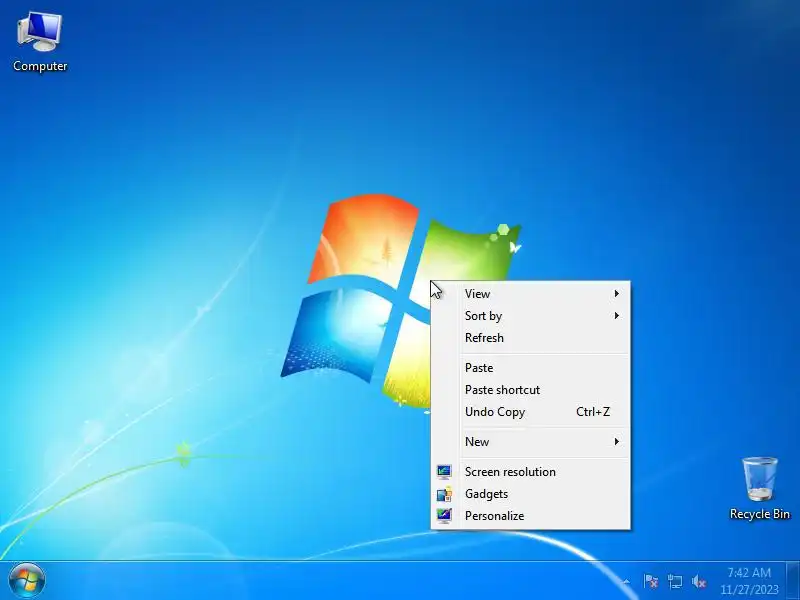Expand the Sort by submenu arrow
The height and width of the screenshot is (600, 800).
(x=616, y=315)
